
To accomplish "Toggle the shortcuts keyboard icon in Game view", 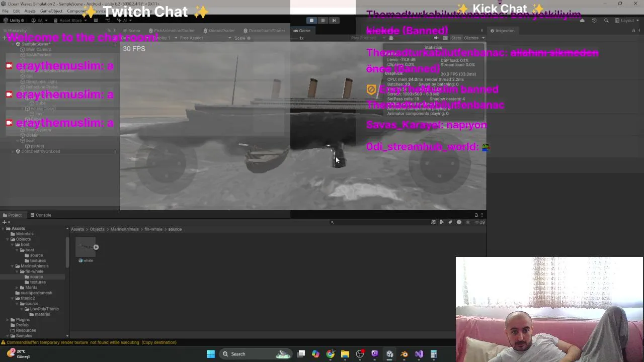I will coord(444,38).
